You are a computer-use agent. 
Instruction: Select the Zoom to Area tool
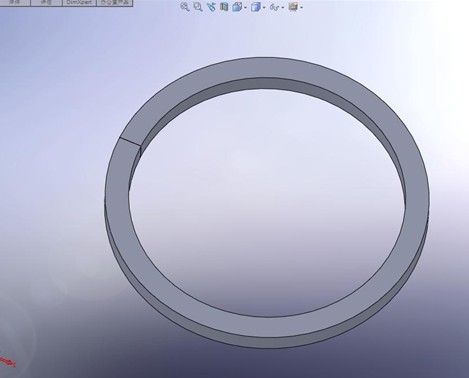198,7
